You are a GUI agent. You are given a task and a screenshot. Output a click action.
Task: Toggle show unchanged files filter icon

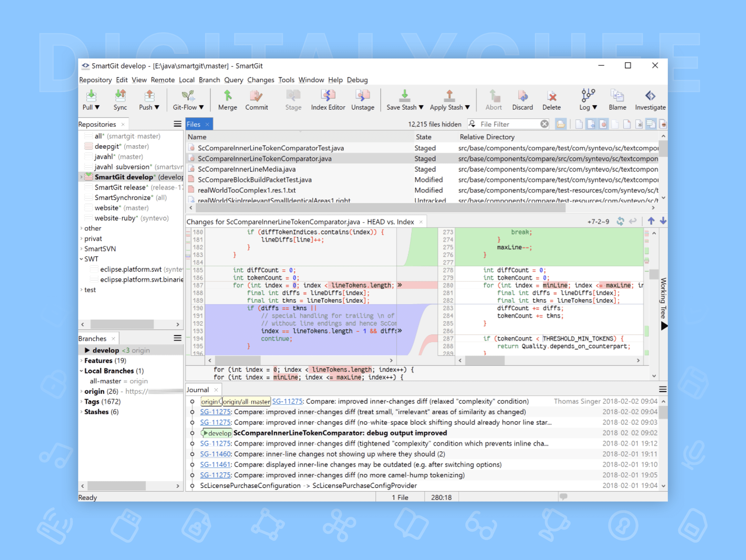point(579,124)
